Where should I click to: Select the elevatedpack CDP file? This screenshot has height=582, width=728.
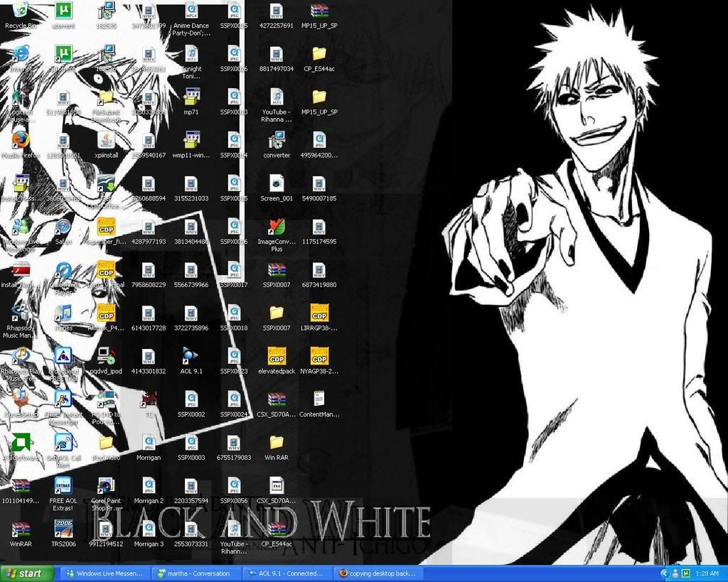(x=277, y=360)
